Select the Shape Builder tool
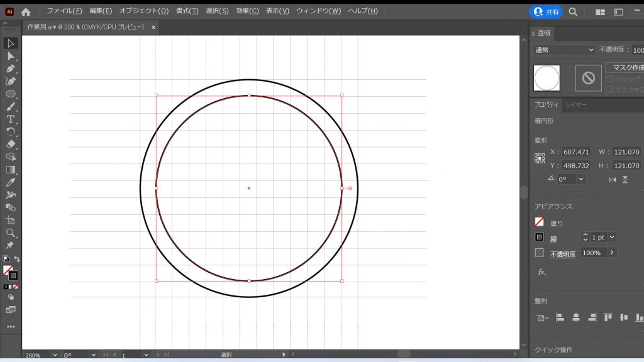Viewport: 644px width, 362px height. coord(11,157)
